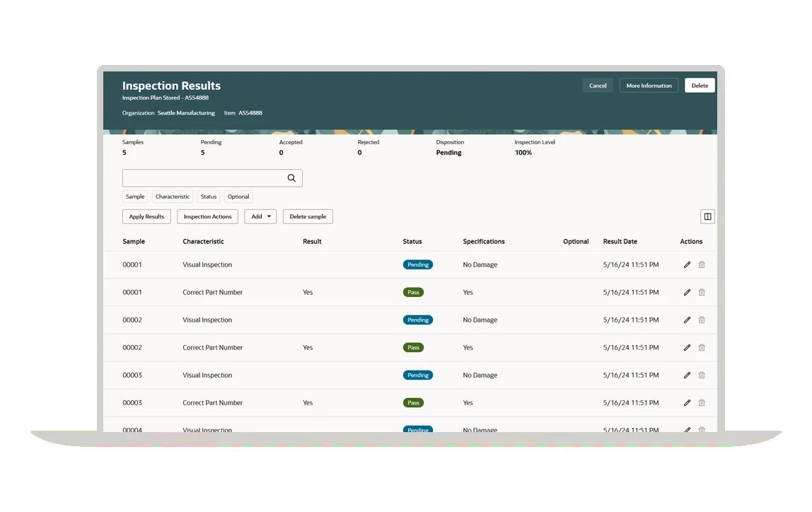812x512 pixels.
Task: Focus the search input field
Action: [203, 178]
